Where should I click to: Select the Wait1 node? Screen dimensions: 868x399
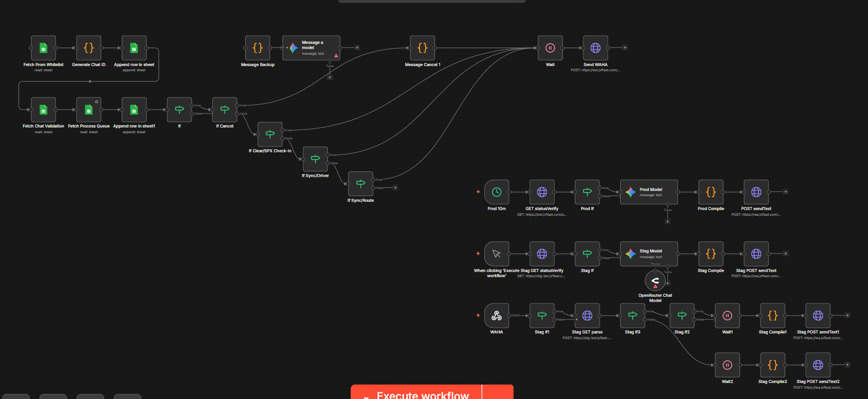(728, 315)
